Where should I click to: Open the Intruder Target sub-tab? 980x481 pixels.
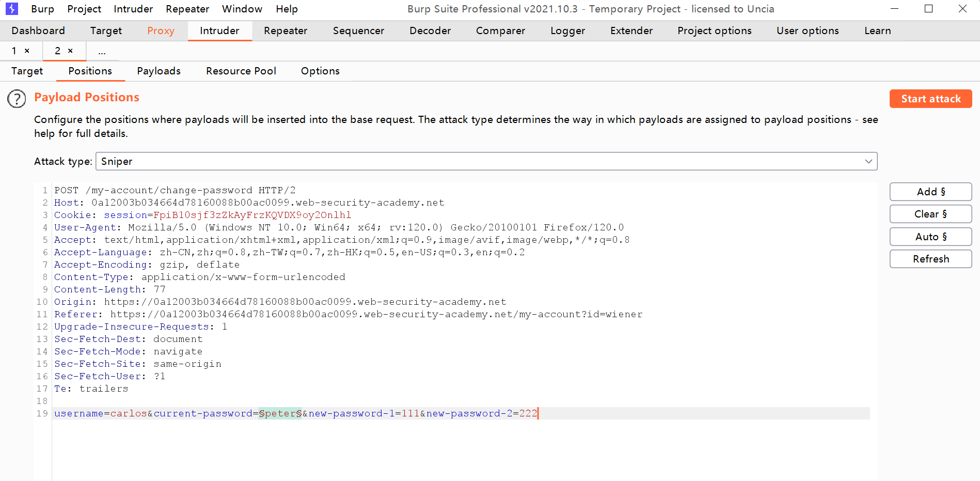[27, 71]
